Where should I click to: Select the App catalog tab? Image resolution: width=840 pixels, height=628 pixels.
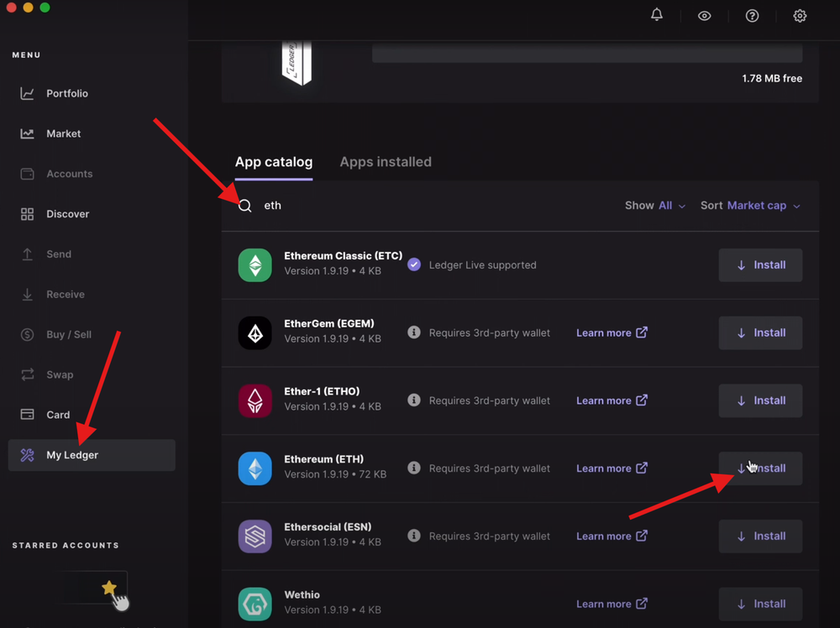tap(274, 162)
